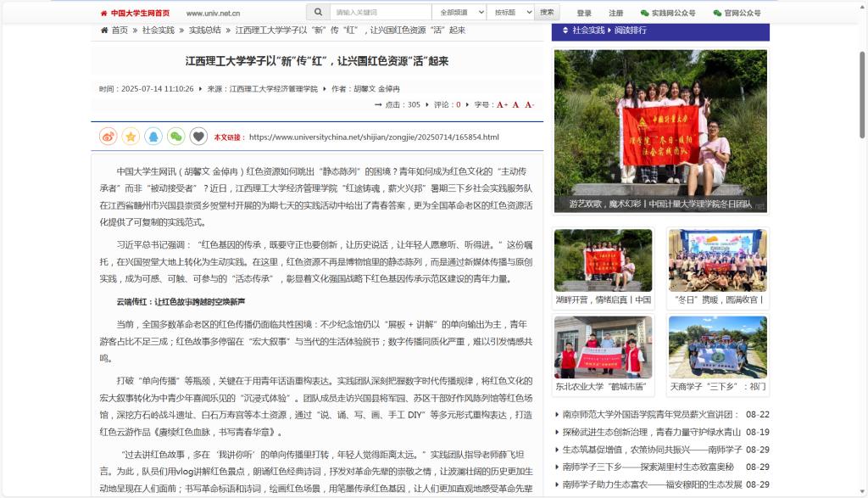Click the 注册 register link
Viewport: 868px width, 498px height.
(616, 14)
